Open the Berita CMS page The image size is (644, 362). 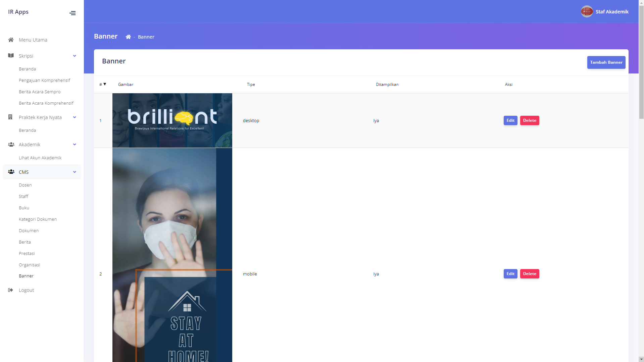tap(25, 242)
